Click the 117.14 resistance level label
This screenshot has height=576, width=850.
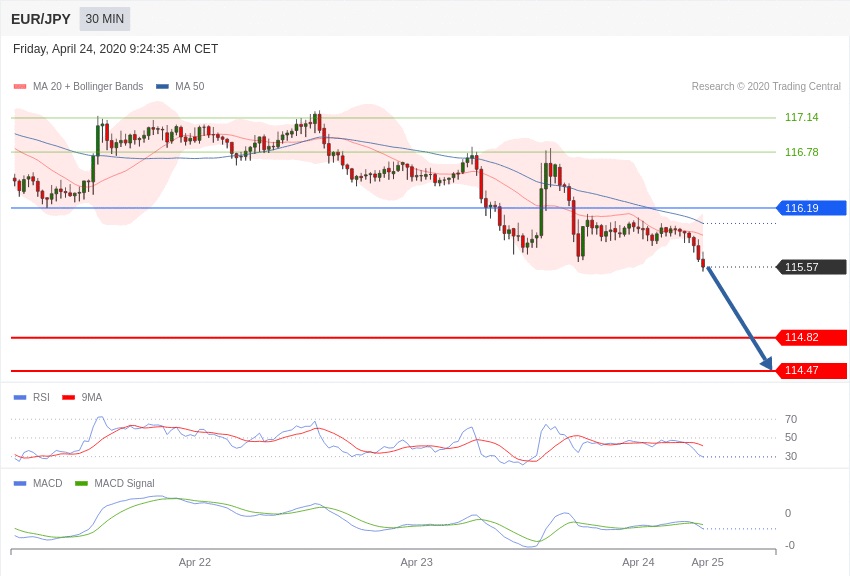802,117
